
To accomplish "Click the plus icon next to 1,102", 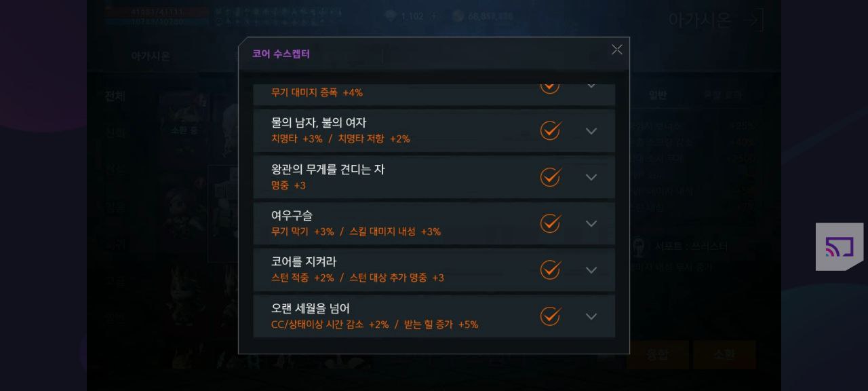I will pos(434,16).
